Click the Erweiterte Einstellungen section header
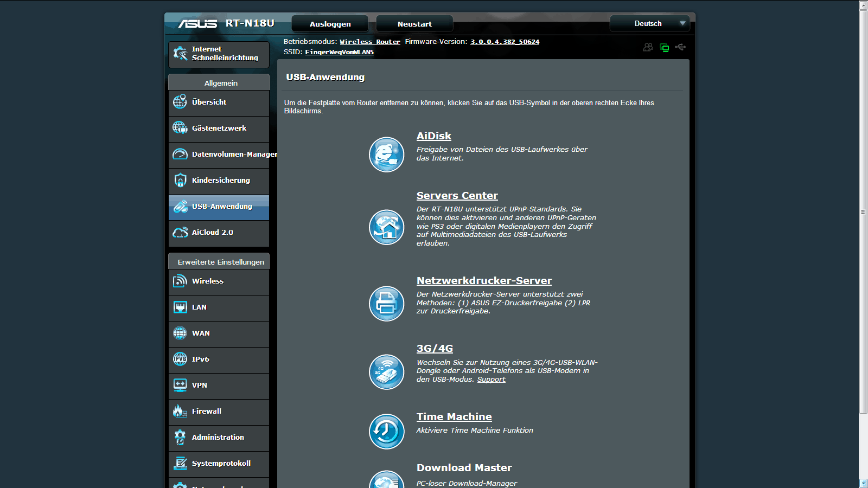 click(219, 262)
